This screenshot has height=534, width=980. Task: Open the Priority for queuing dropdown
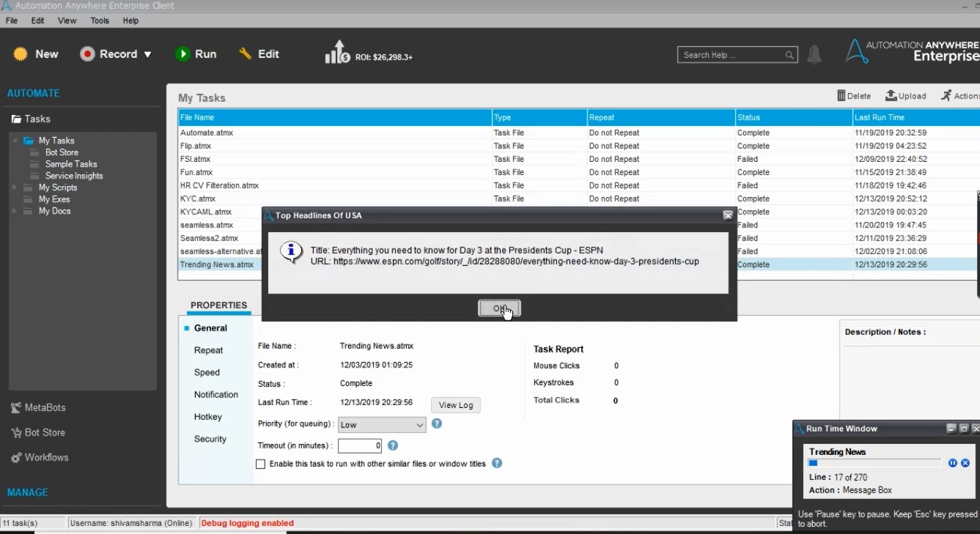pyautogui.click(x=382, y=425)
